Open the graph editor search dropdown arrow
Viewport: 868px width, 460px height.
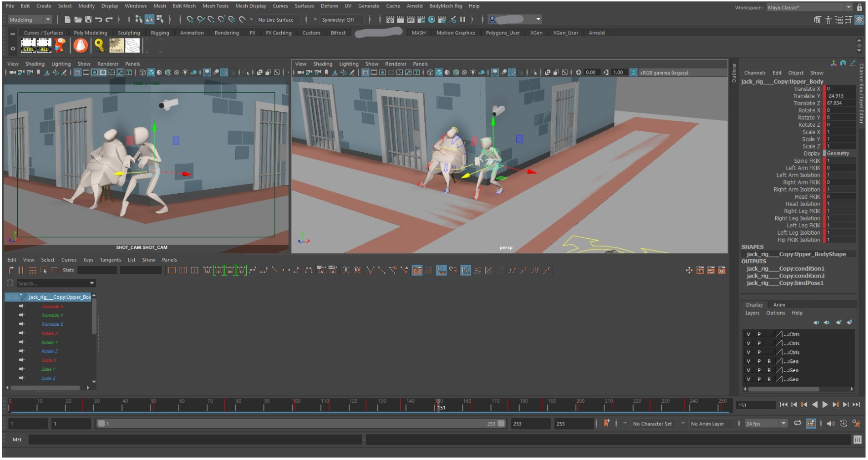(92, 284)
